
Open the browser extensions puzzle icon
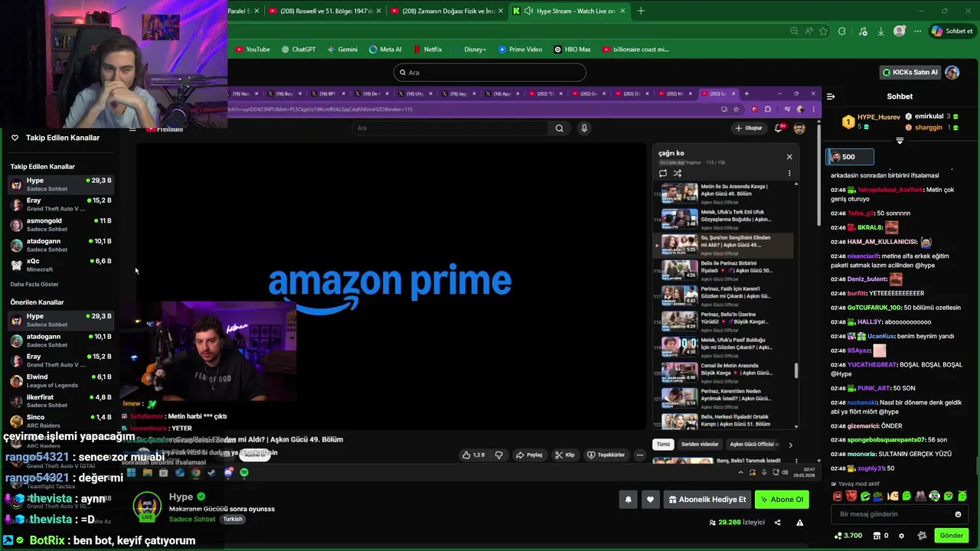tap(842, 31)
